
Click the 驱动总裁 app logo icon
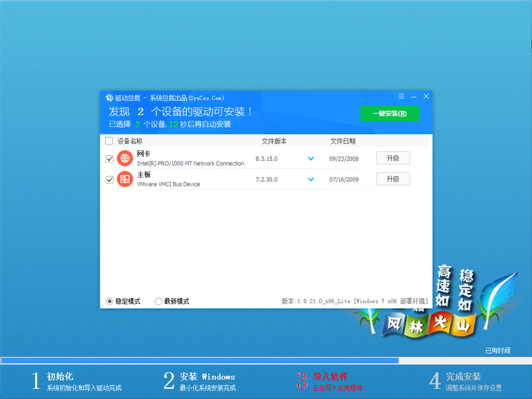click(x=109, y=98)
